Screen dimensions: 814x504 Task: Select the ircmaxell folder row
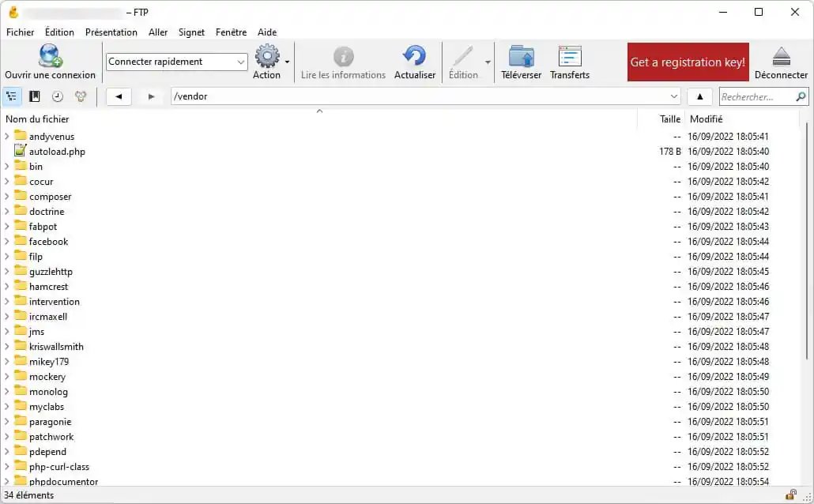coord(400,317)
